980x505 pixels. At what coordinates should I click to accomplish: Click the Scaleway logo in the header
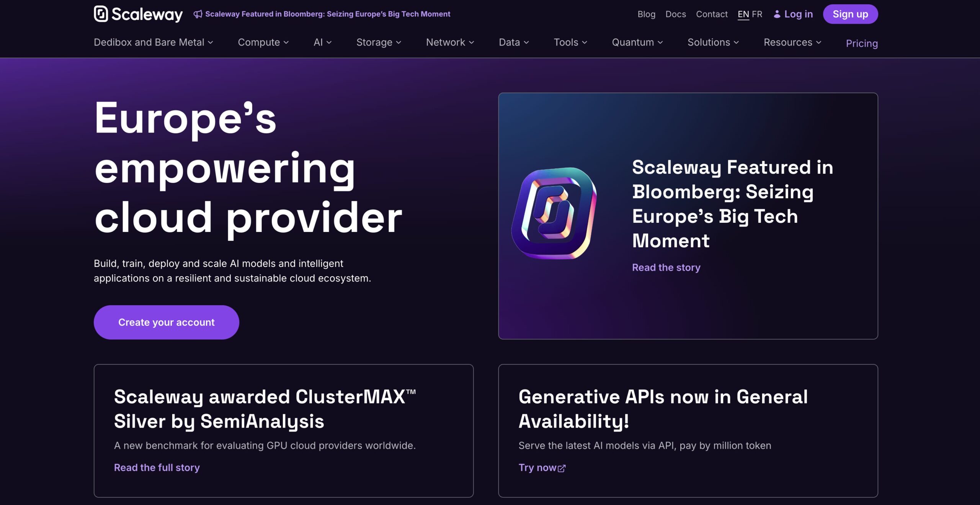pos(138,14)
